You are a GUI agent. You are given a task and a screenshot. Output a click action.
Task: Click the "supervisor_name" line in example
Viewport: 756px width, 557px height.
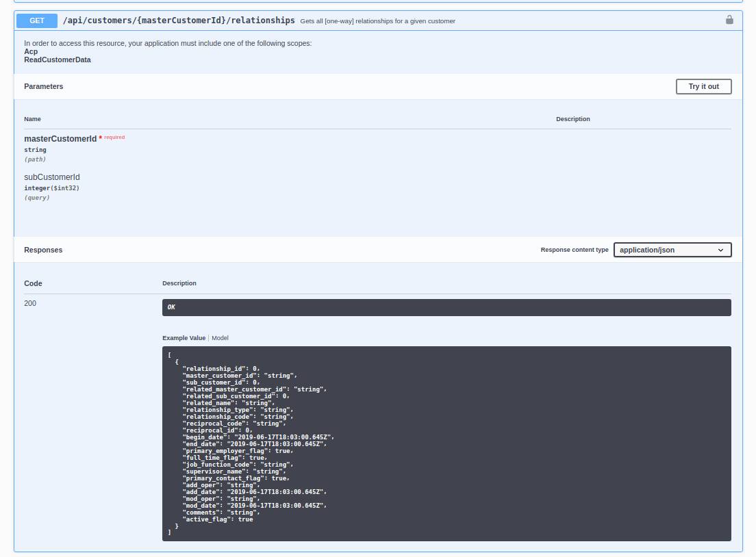(x=234, y=471)
